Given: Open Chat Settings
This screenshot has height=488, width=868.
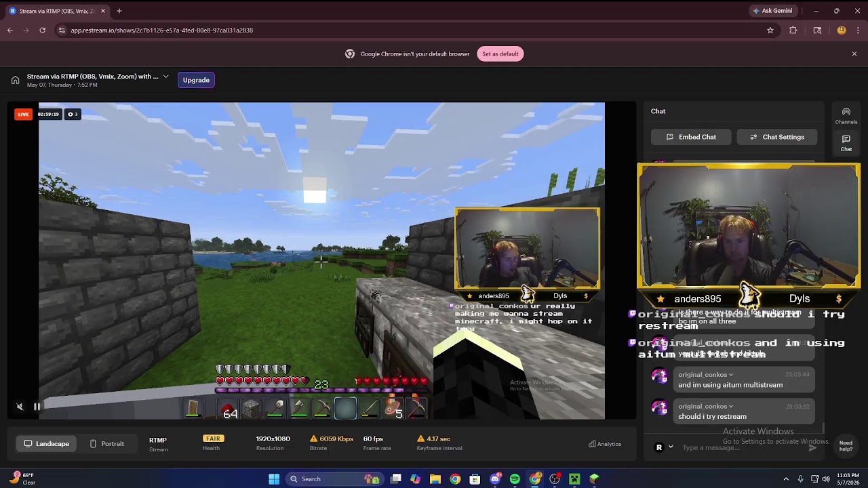Looking at the screenshot, I should 776,137.
